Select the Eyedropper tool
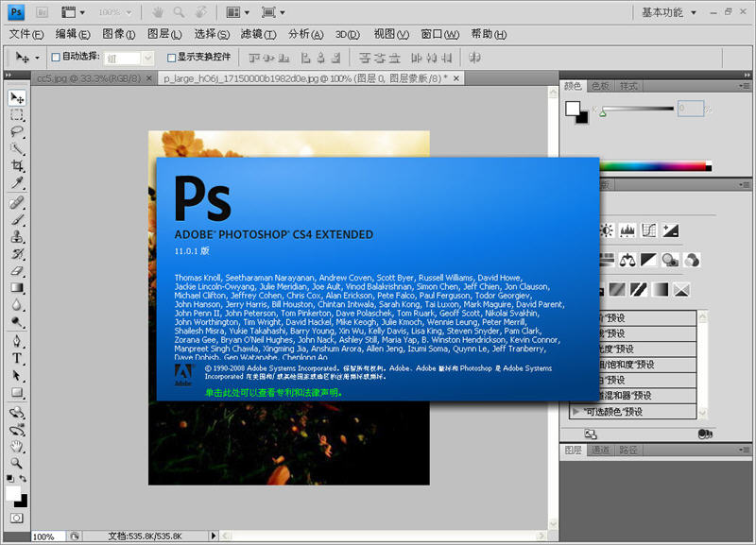Screen dimensions: 756x545 17,182
